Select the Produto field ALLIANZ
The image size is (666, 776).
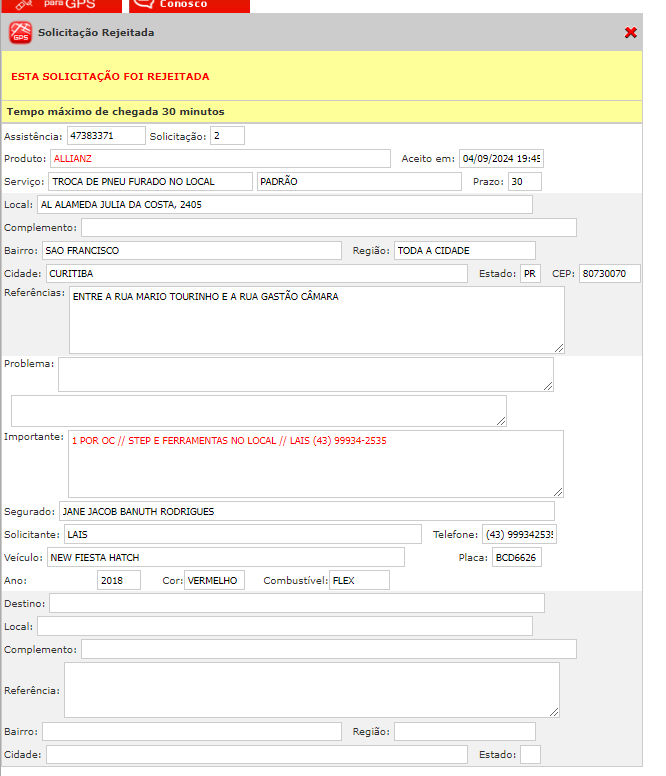tap(220, 159)
